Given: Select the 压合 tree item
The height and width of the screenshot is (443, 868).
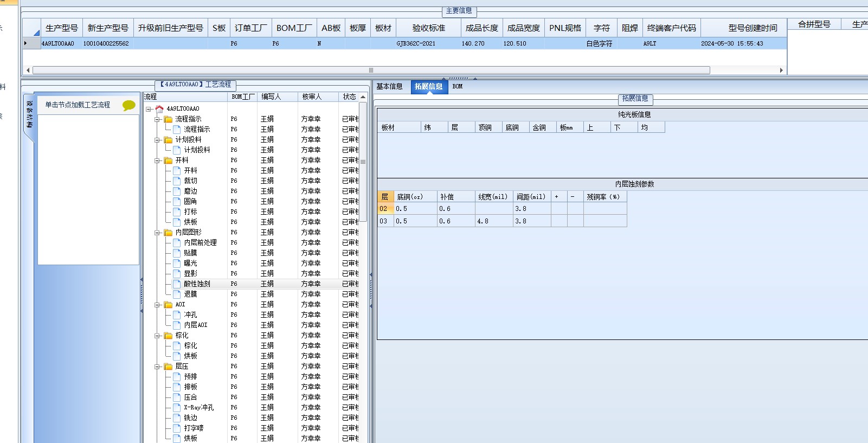Looking at the screenshot, I should (x=190, y=397).
